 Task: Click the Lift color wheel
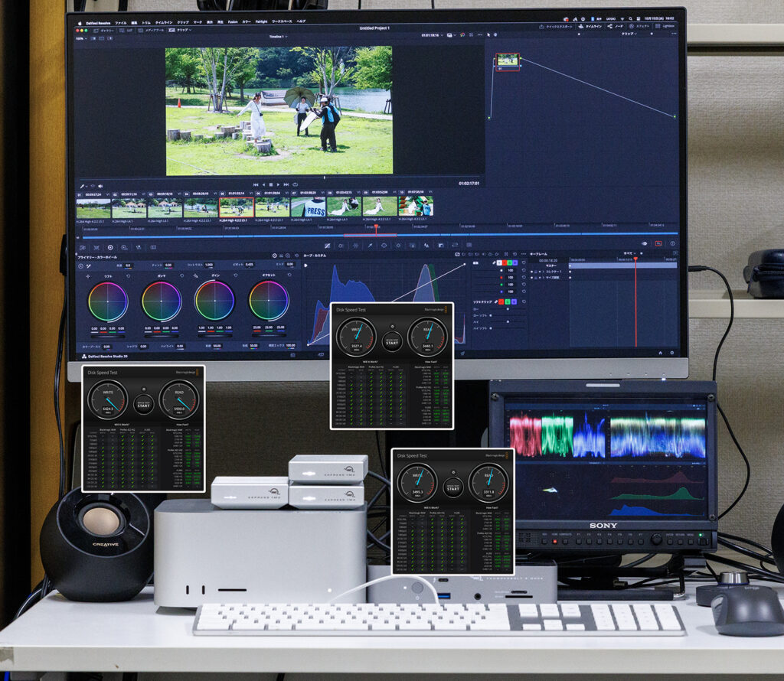(x=108, y=301)
